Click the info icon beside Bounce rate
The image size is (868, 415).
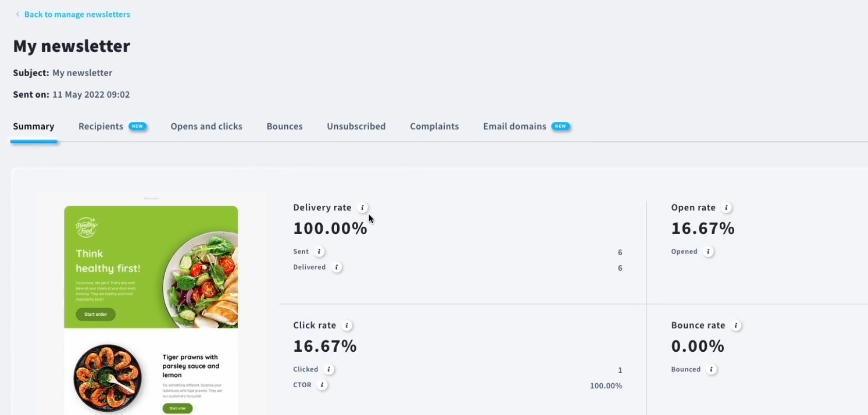coord(736,326)
